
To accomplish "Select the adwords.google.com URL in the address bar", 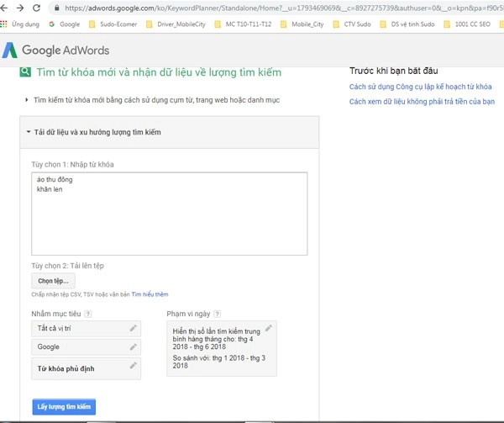I will pos(283,8).
